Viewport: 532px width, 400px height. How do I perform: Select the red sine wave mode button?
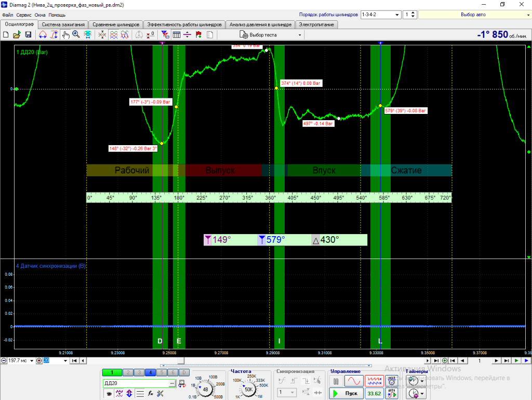click(x=354, y=381)
